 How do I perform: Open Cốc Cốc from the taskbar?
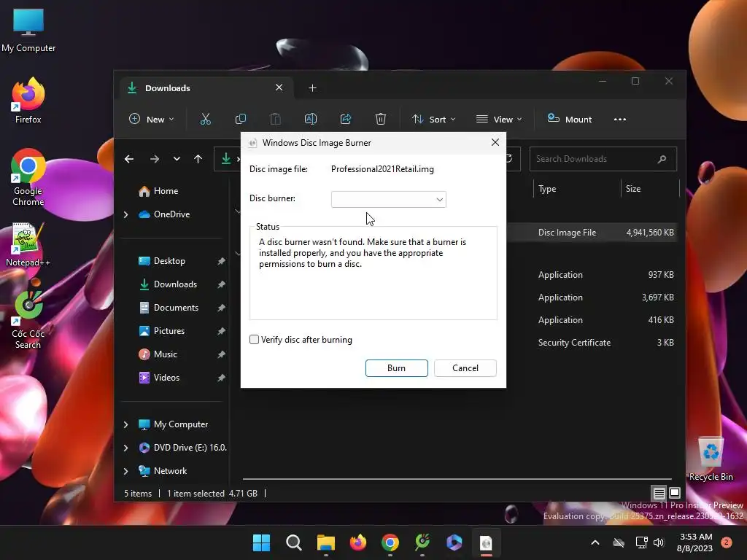pyautogui.click(x=422, y=542)
